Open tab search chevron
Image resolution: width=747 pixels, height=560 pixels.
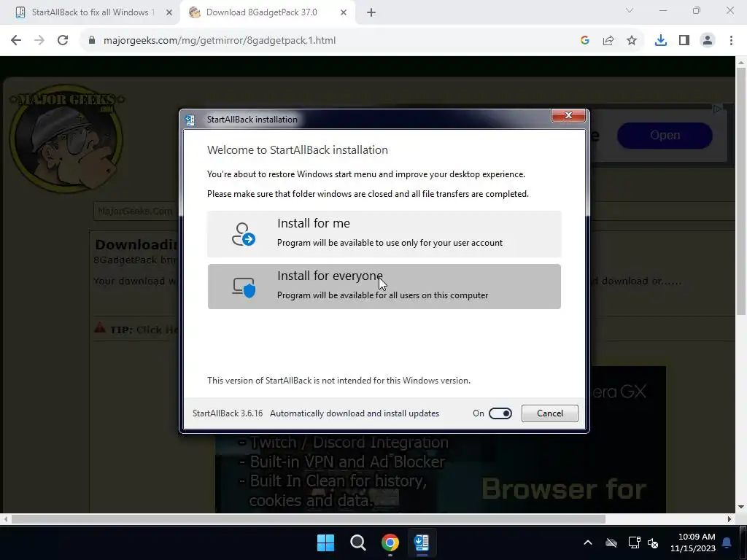coord(630,10)
